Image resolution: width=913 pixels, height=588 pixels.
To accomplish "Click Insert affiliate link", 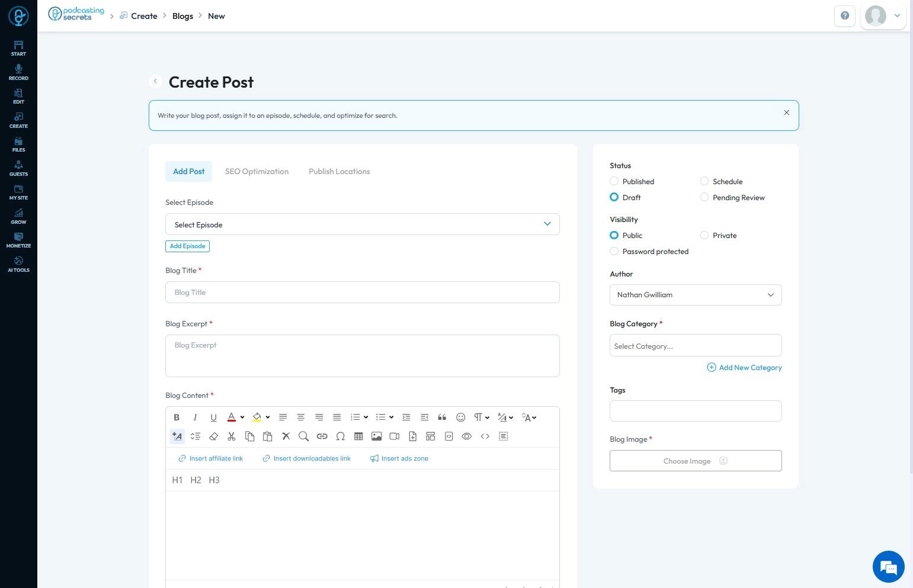I will 211,459.
